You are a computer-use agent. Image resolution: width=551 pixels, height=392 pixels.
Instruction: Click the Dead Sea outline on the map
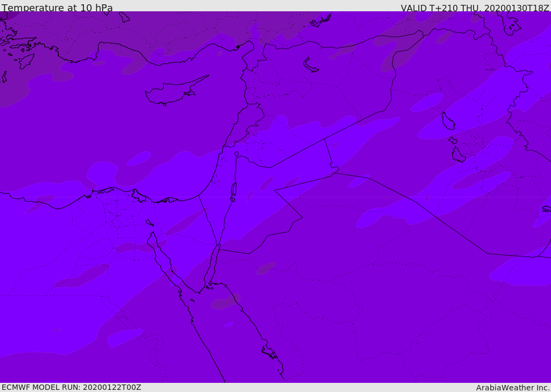click(234, 192)
